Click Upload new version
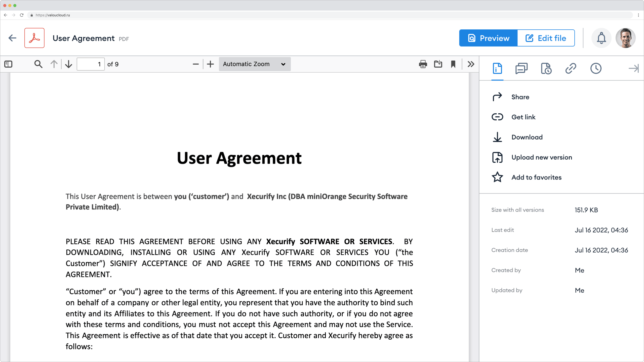This screenshot has height=362, width=644. pyautogui.click(x=541, y=157)
